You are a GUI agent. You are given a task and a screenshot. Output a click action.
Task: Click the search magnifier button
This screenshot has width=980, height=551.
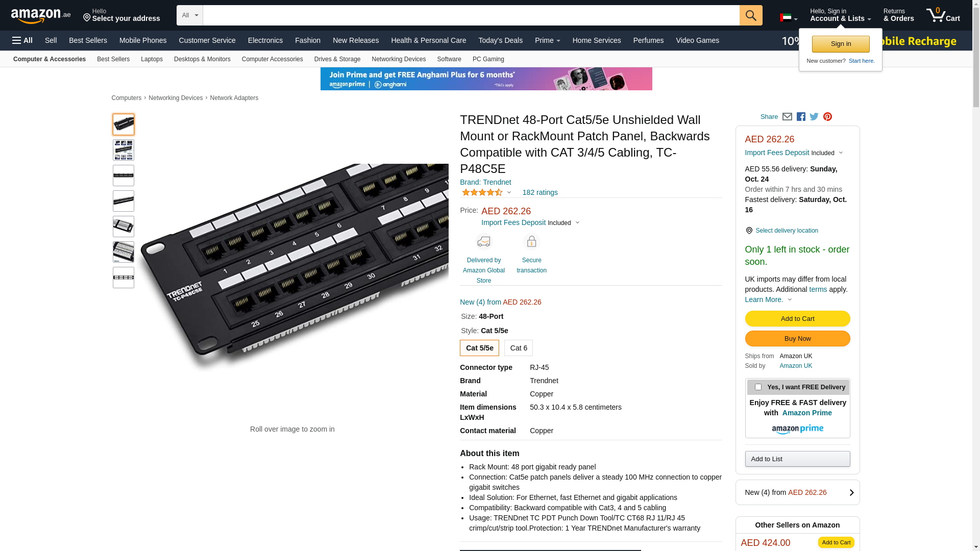coord(750,15)
